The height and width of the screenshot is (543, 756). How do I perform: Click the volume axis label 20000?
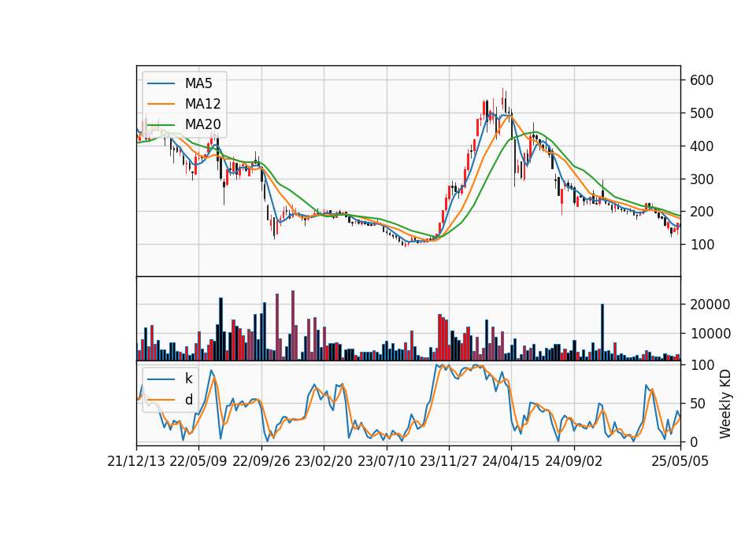[710, 305]
